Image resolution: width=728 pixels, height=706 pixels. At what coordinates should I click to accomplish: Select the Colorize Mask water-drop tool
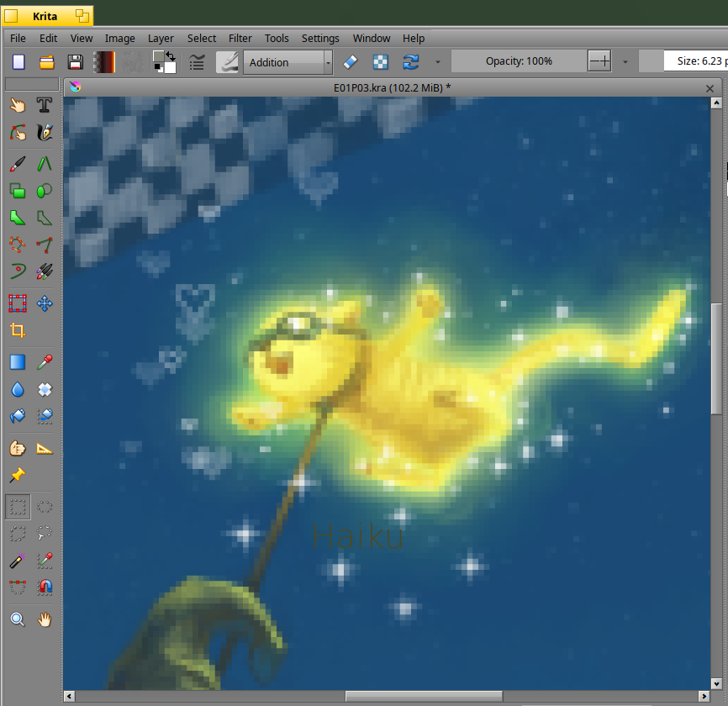[18, 389]
